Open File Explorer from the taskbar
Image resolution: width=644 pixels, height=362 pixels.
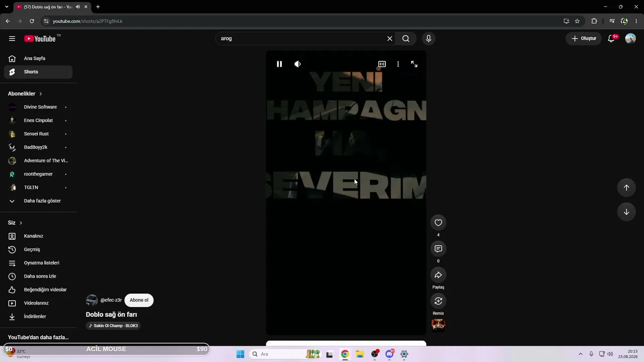tap(360, 354)
